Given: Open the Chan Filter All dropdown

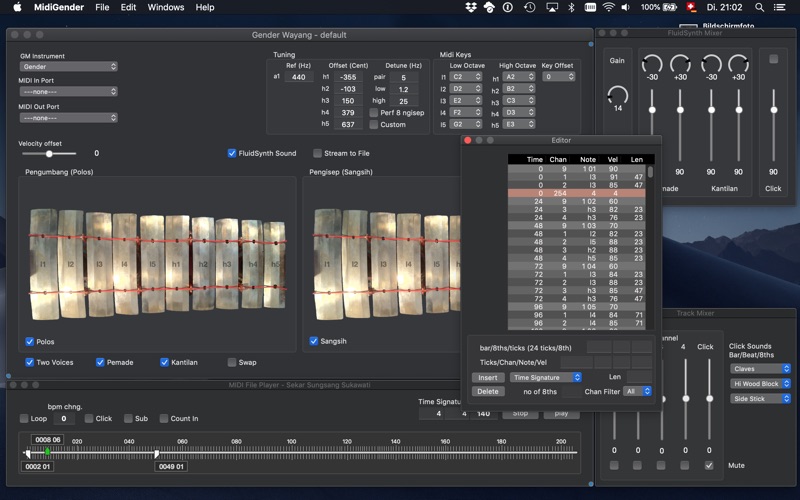Looking at the screenshot, I should tap(638, 391).
